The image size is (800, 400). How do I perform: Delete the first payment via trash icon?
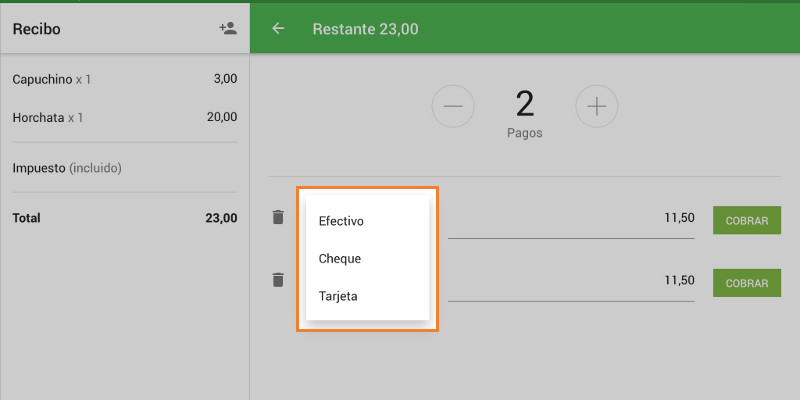278,217
